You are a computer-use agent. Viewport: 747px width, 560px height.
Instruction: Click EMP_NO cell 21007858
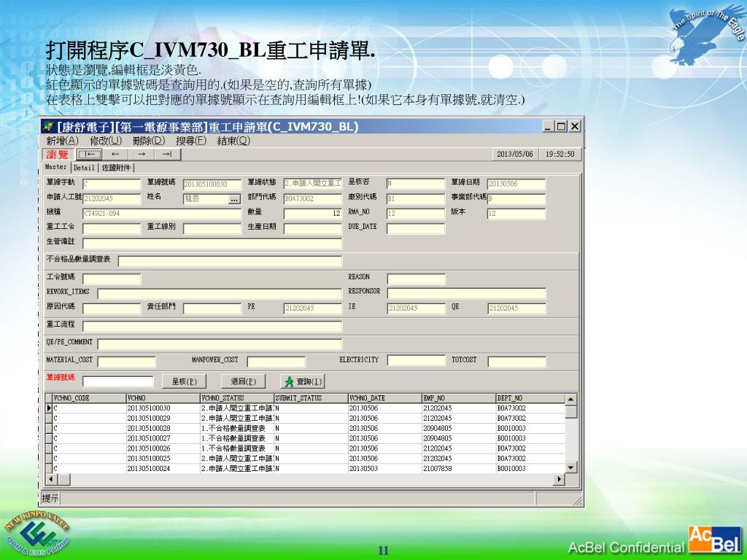(x=458, y=469)
